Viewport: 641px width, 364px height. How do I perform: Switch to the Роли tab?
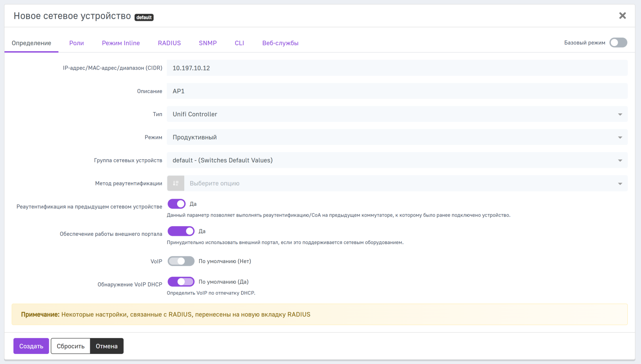[x=77, y=43]
